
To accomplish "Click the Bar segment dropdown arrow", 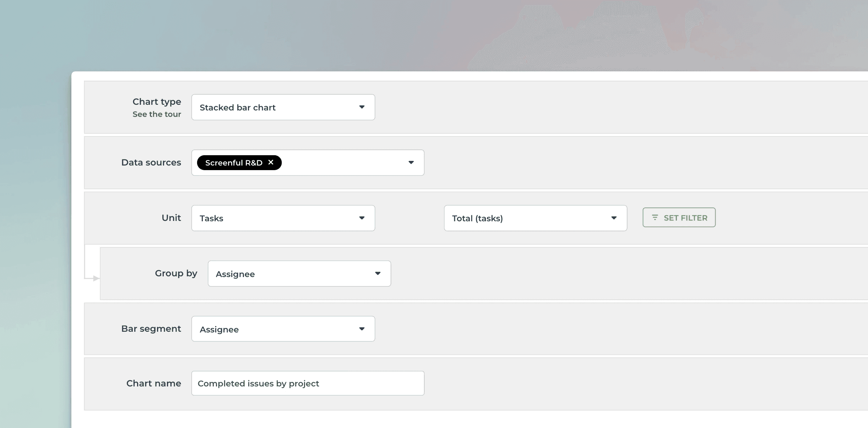I will click(x=362, y=329).
